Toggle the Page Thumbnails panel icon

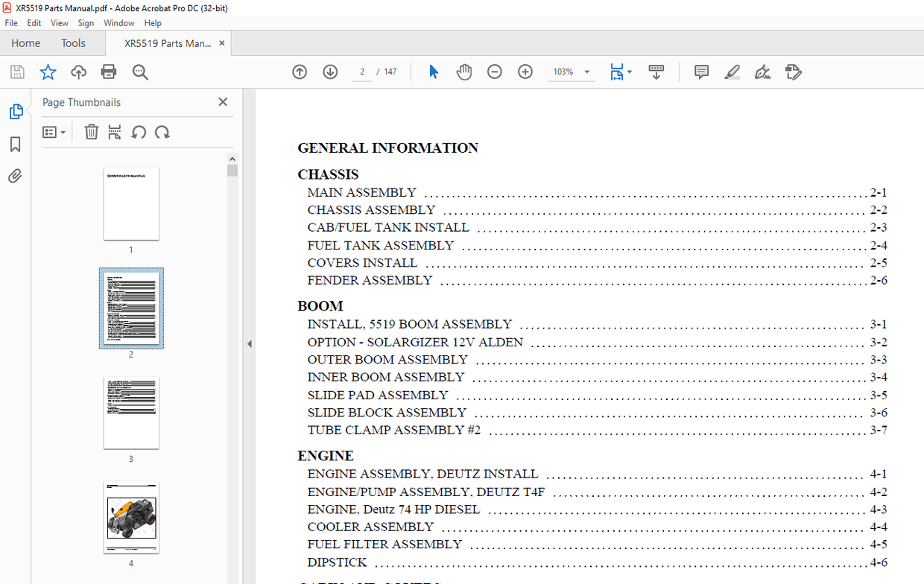pos(16,112)
